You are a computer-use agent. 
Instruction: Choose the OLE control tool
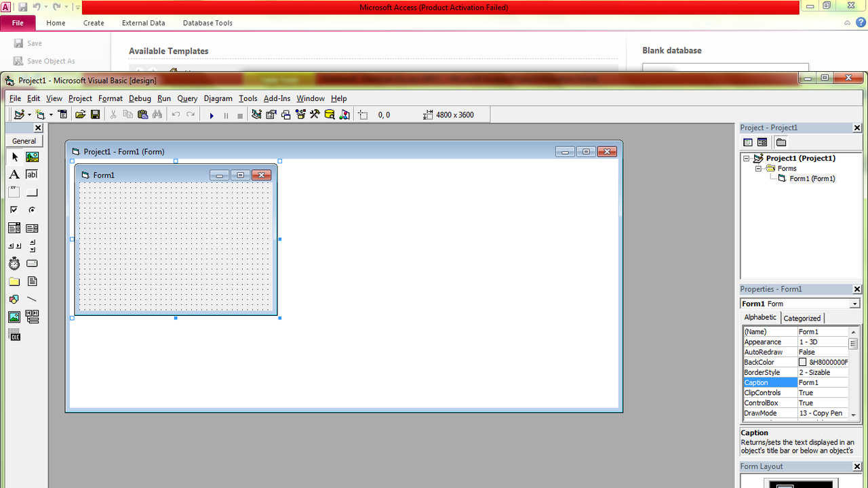[14, 335]
